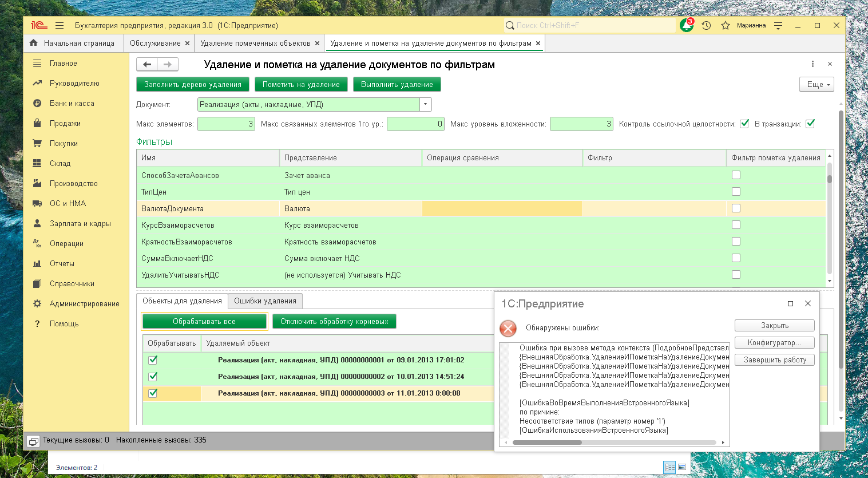Click the error dialog horizontal scrollbar
The width and height of the screenshot is (868, 478).
615,443
